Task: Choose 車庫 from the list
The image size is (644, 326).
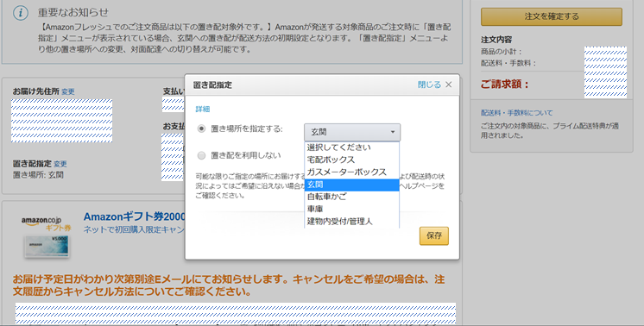Action: click(x=352, y=209)
